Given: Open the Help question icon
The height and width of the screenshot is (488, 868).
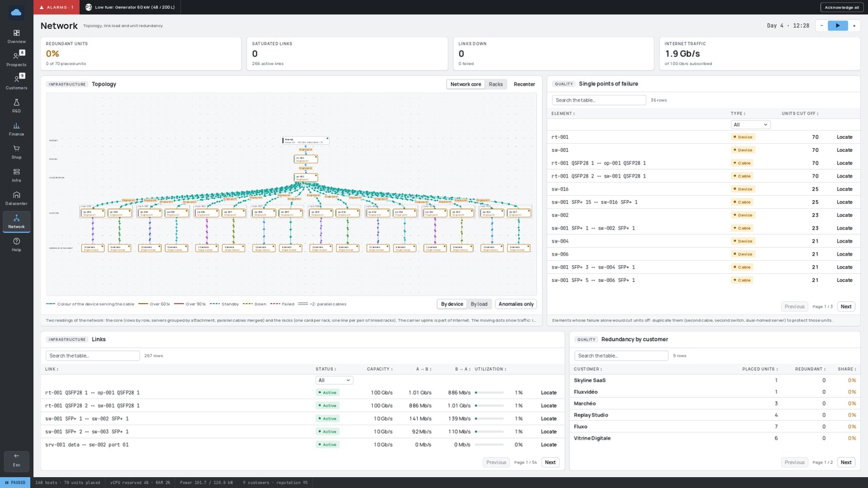Looking at the screenshot, I should click(16, 241).
